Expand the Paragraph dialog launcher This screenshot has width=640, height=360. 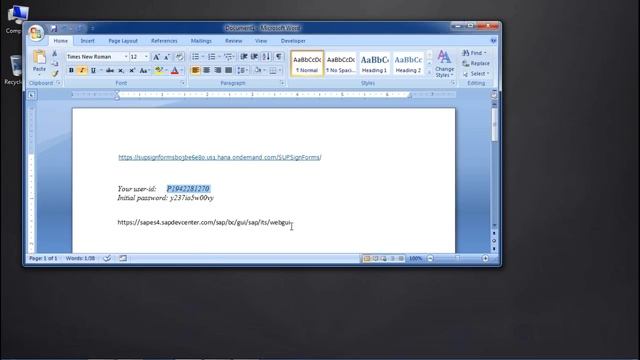282,83
